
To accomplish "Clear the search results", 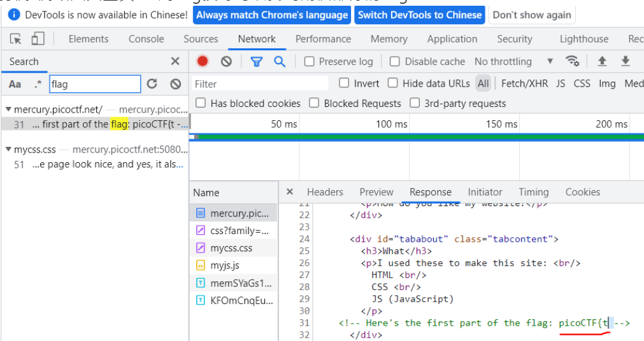I will click(x=176, y=84).
